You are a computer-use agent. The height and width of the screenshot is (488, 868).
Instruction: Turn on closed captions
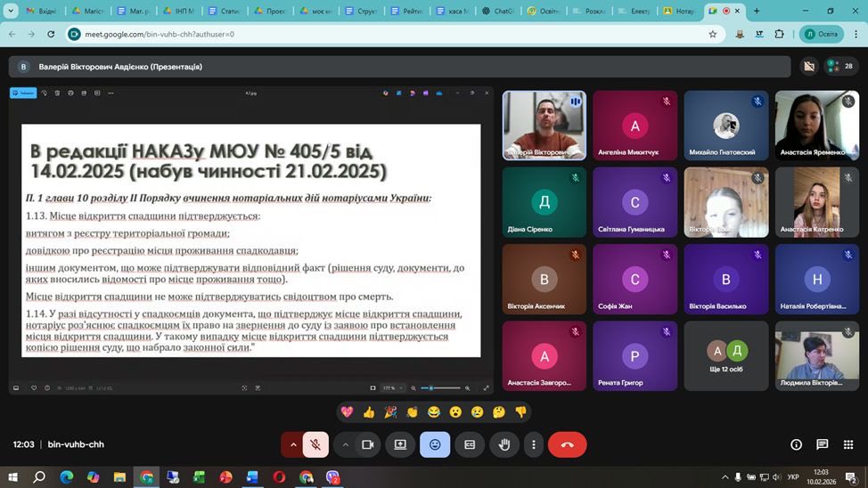470,444
